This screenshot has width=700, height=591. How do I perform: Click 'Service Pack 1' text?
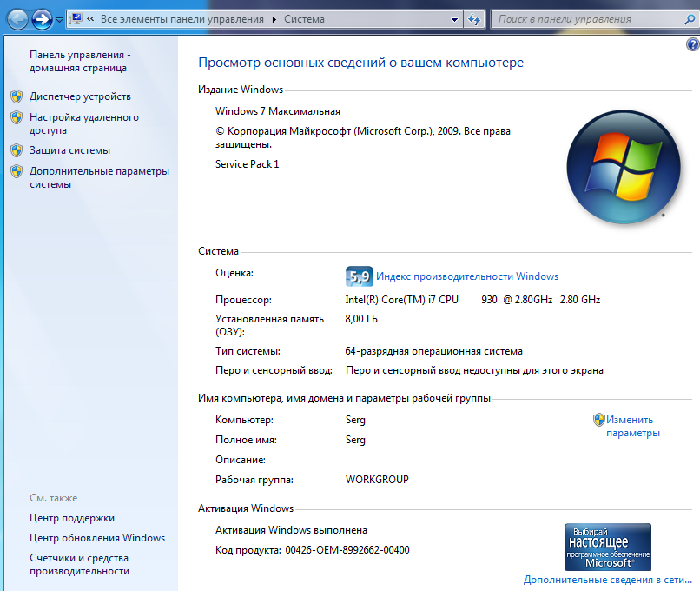click(247, 164)
